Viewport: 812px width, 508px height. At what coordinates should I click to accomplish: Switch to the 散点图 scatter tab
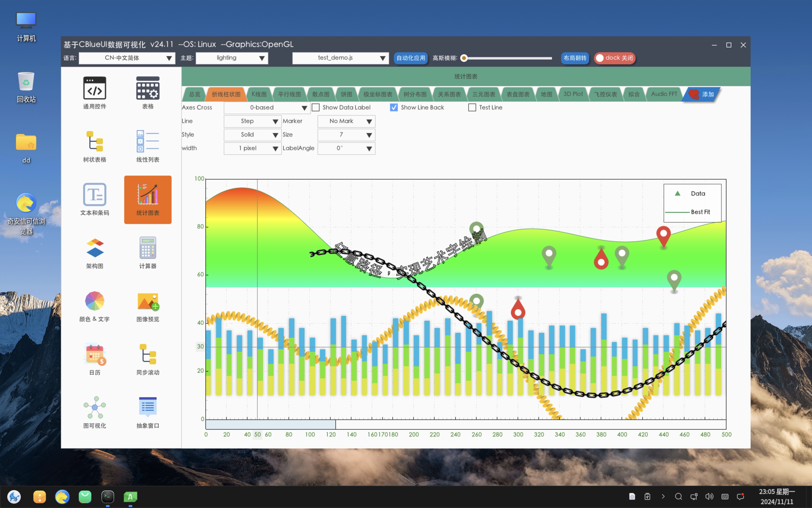[x=321, y=94]
